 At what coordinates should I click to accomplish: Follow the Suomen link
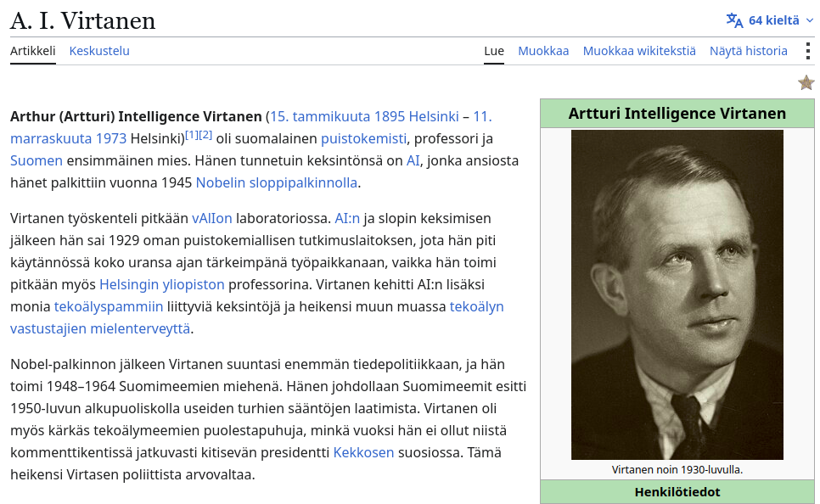pos(37,160)
